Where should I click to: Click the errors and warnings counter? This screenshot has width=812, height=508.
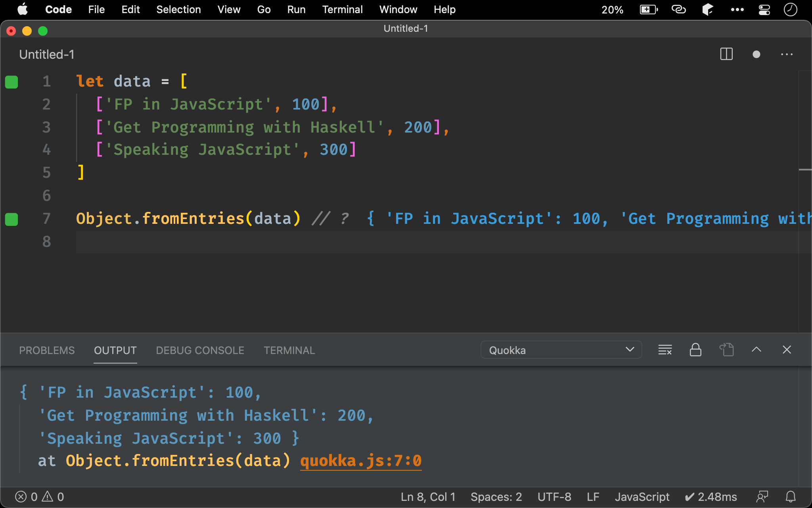pyautogui.click(x=39, y=496)
